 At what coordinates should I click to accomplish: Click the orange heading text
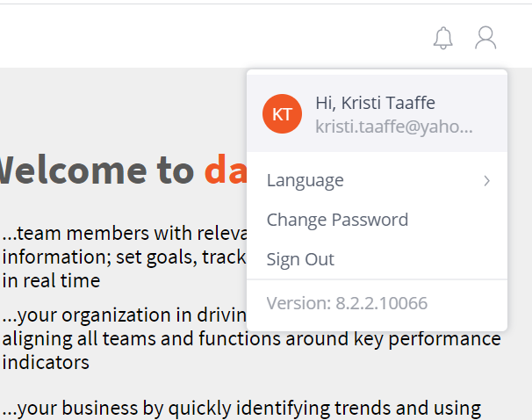tap(226, 170)
